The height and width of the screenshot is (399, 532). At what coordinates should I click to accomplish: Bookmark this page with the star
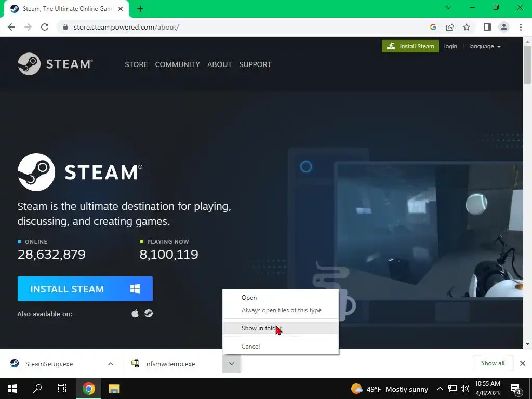pyautogui.click(x=467, y=27)
